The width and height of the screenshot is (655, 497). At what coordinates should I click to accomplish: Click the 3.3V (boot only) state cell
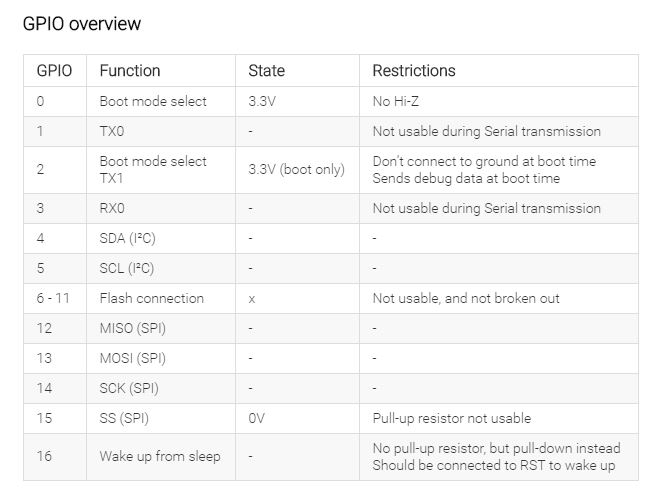[x=297, y=170]
